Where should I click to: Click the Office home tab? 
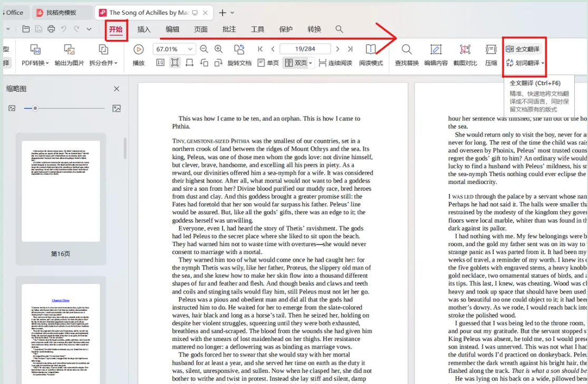(x=14, y=12)
